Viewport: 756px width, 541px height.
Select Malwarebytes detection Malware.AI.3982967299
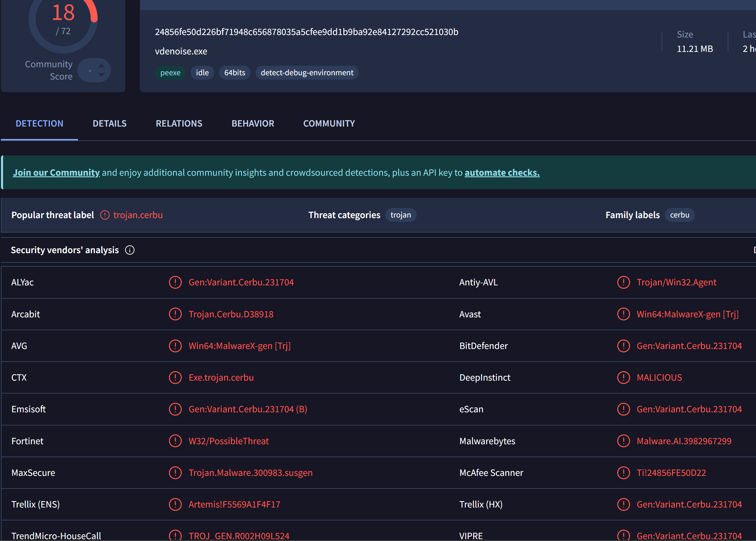pyautogui.click(x=684, y=441)
